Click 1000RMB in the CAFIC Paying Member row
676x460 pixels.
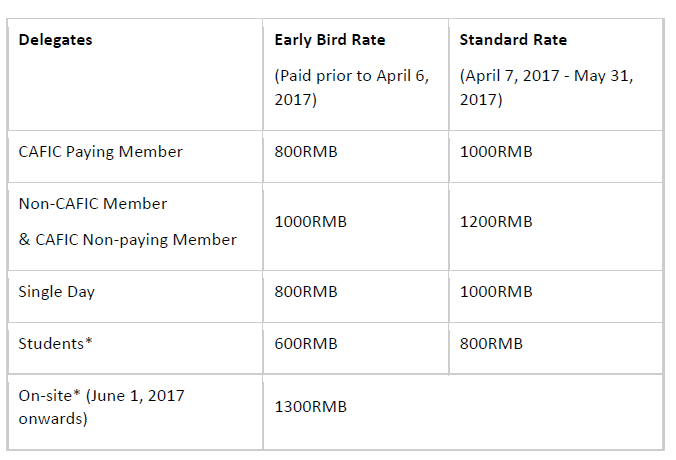pos(496,152)
